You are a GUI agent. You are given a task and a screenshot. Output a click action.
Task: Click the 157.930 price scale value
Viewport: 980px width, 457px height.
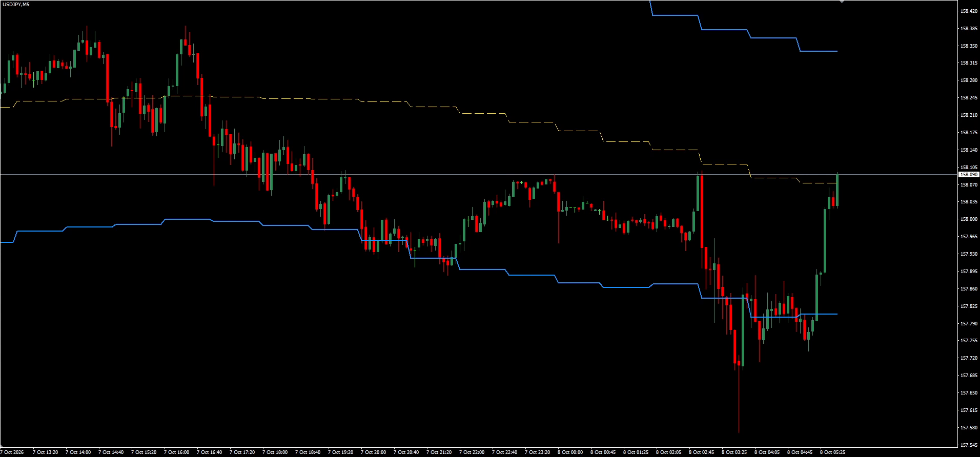coord(968,254)
